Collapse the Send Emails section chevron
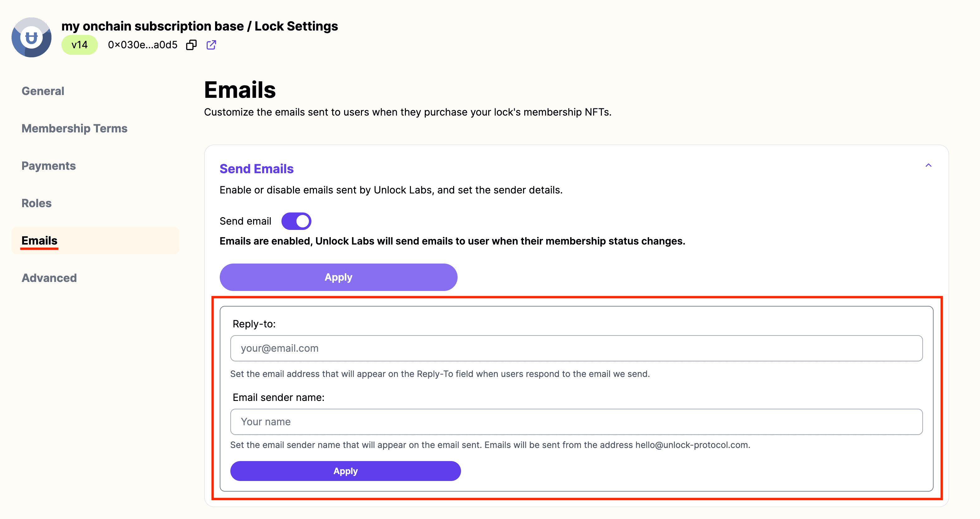 tap(928, 165)
